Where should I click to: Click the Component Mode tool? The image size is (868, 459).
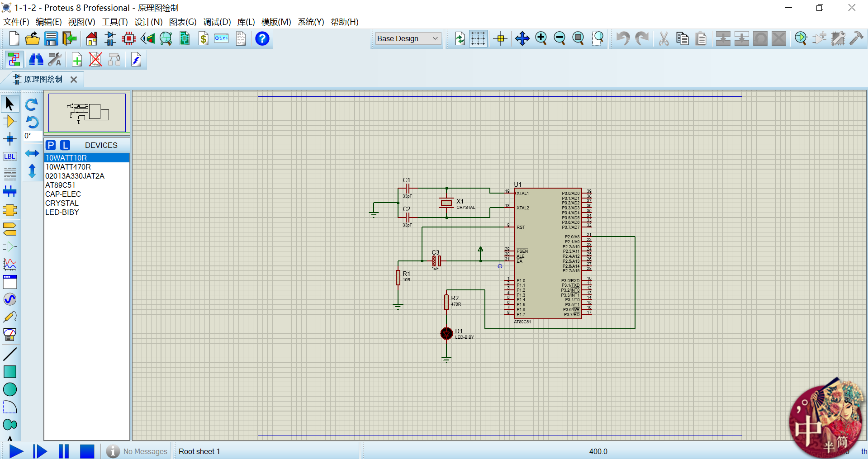tap(9, 121)
